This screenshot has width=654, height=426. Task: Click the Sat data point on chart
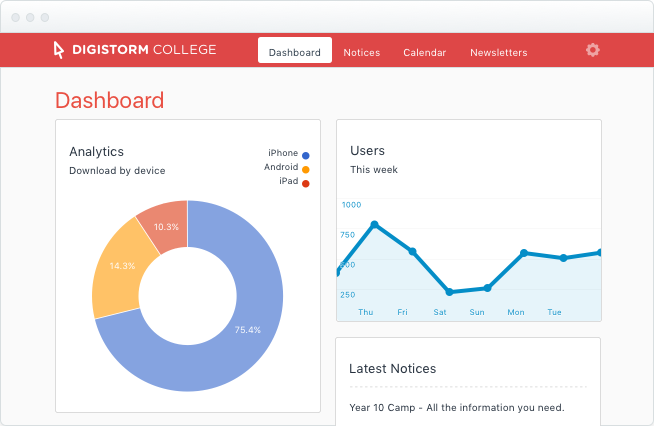click(x=449, y=292)
